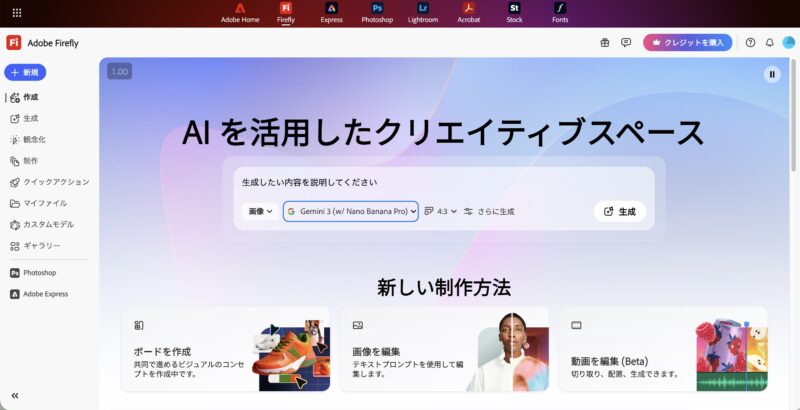Click the 生成 generate button
The image size is (800, 410).
point(620,212)
